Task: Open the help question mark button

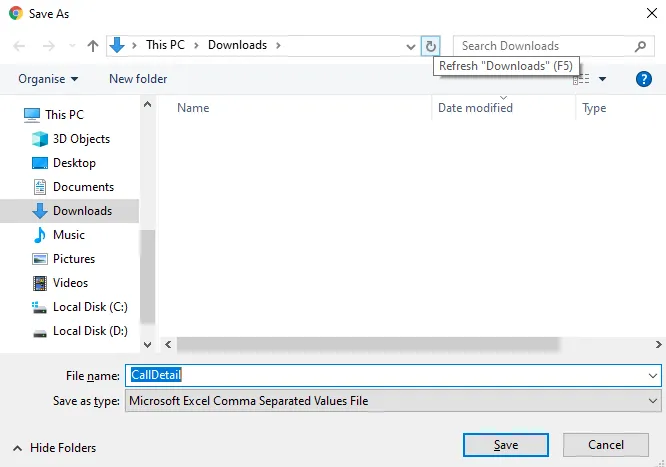Action: (x=643, y=79)
